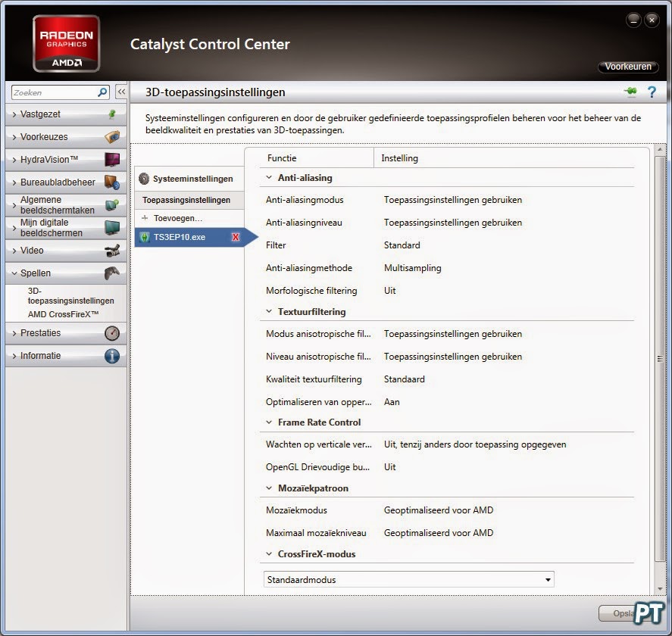Open AMD CrossFireX submenu item
This screenshot has height=636, width=672.
pos(63,314)
